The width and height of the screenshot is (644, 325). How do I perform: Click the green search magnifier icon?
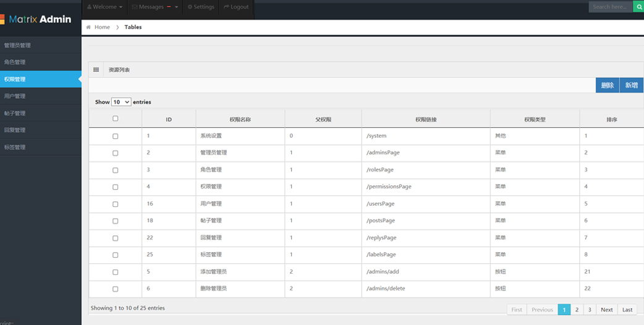click(x=638, y=7)
